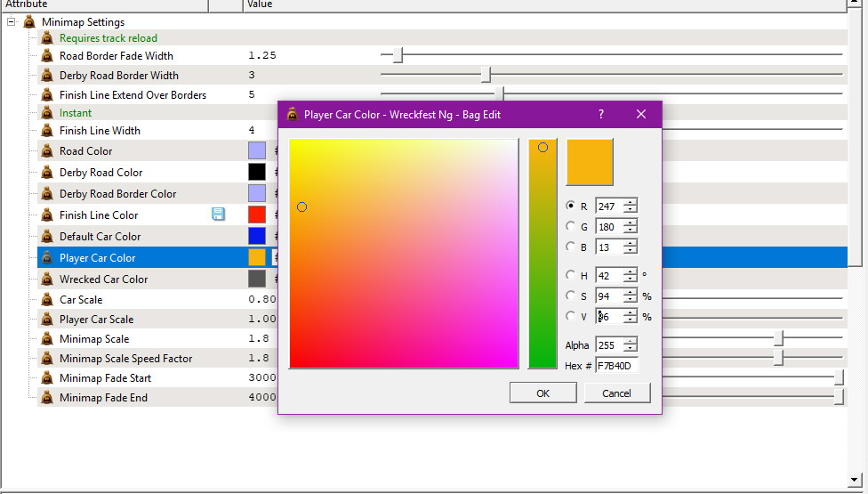
Task: Click the Minimap Settings bag icon
Action: coord(30,22)
